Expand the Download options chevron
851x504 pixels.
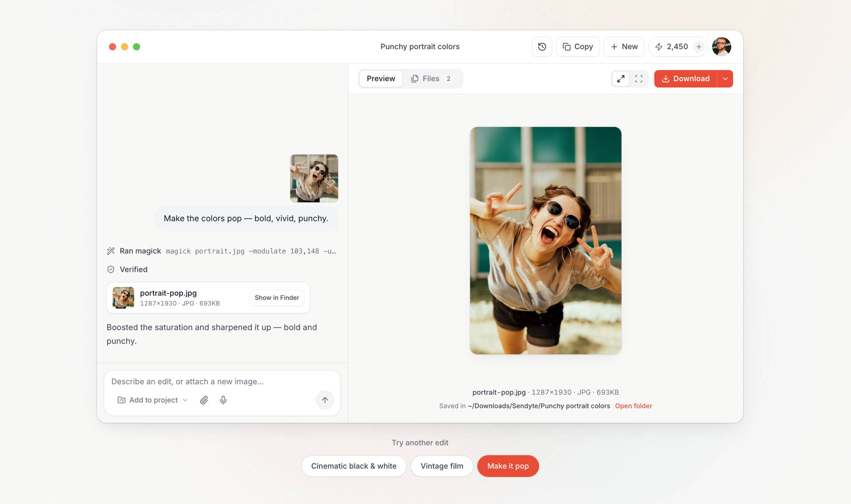point(725,78)
